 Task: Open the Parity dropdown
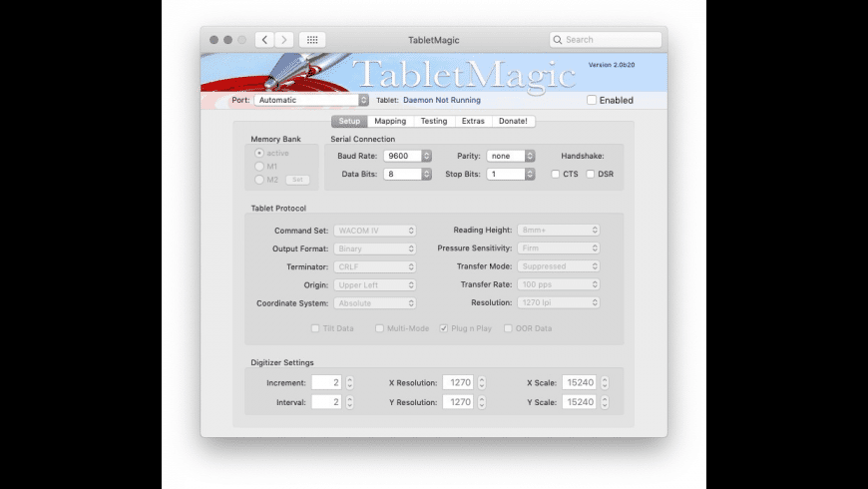tap(511, 156)
